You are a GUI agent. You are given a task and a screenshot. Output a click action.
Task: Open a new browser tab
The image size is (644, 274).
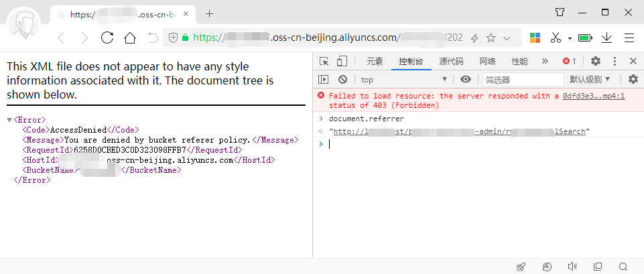[x=210, y=14]
